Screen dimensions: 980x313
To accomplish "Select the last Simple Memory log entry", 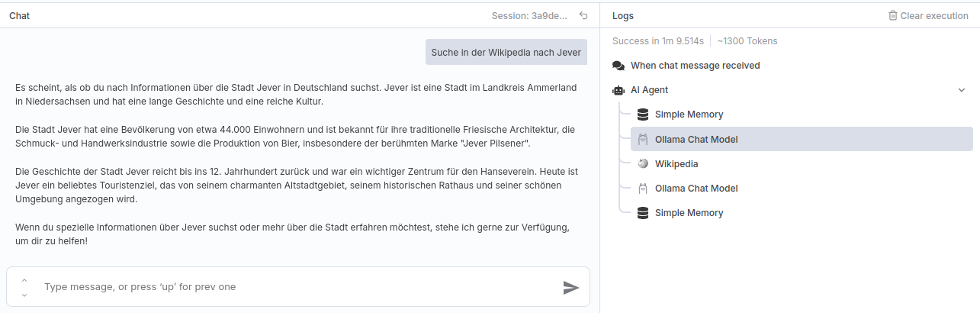I will click(689, 213).
